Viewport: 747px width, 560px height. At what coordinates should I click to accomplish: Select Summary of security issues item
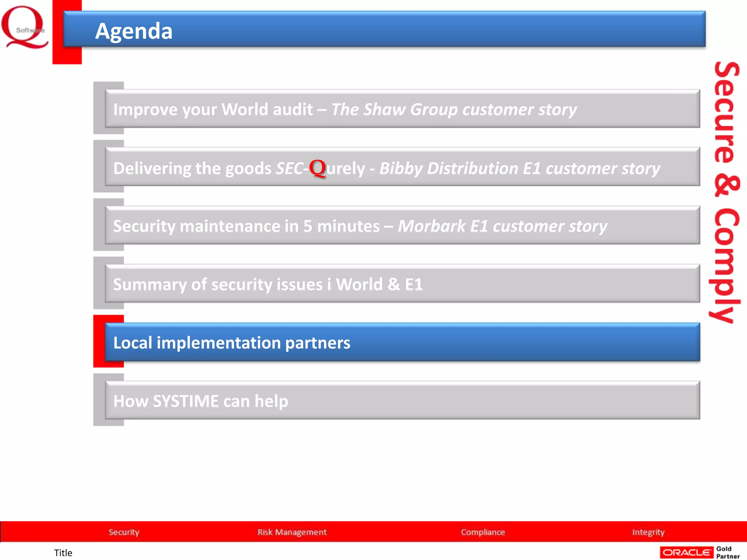coord(402,284)
